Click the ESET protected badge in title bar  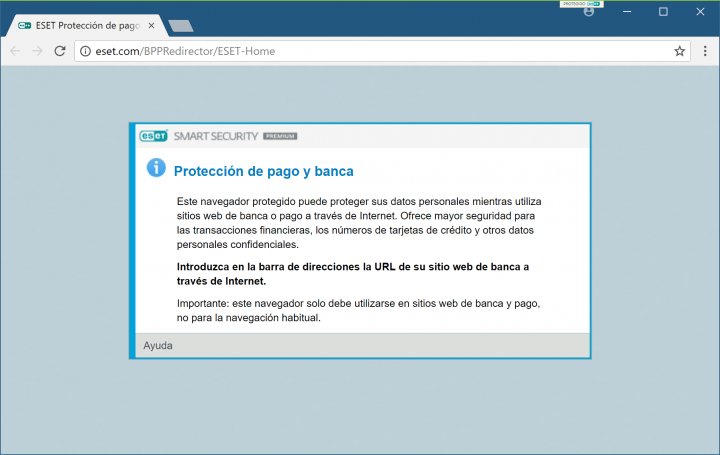[581, 4]
